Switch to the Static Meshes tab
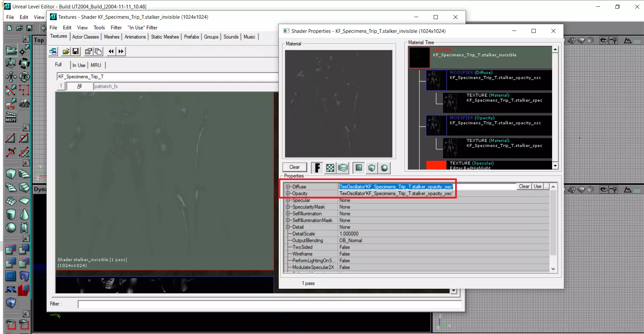 (x=165, y=37)
